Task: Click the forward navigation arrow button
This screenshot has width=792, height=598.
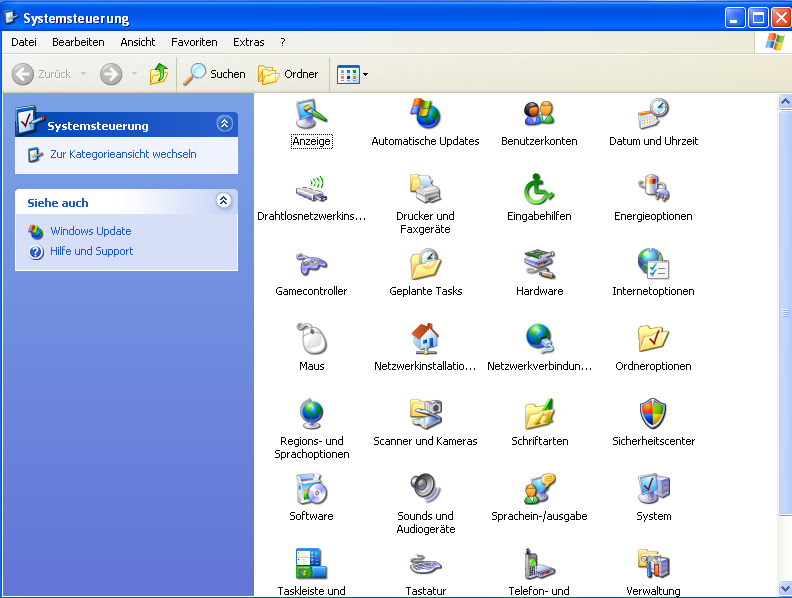Action: click(111, 74)
